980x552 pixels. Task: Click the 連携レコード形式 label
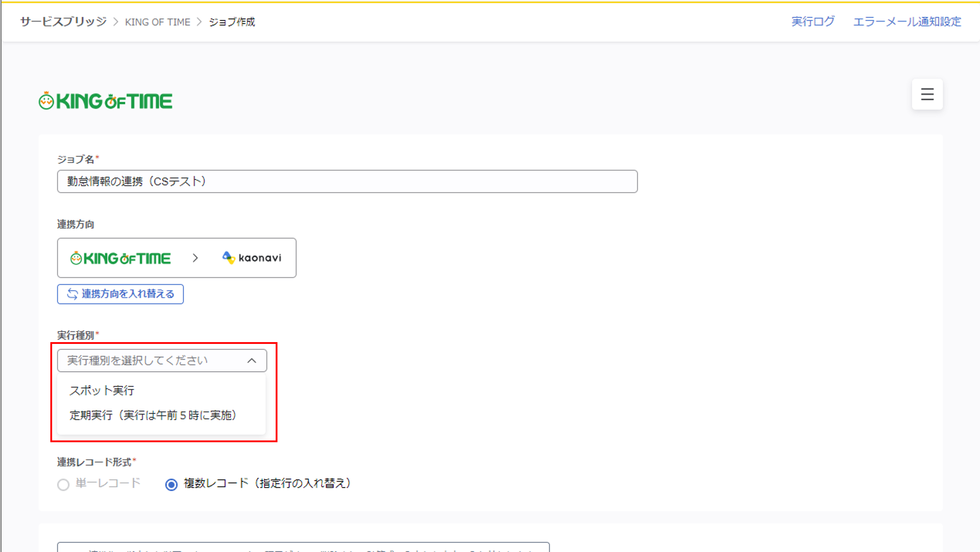tap(94, 462)
